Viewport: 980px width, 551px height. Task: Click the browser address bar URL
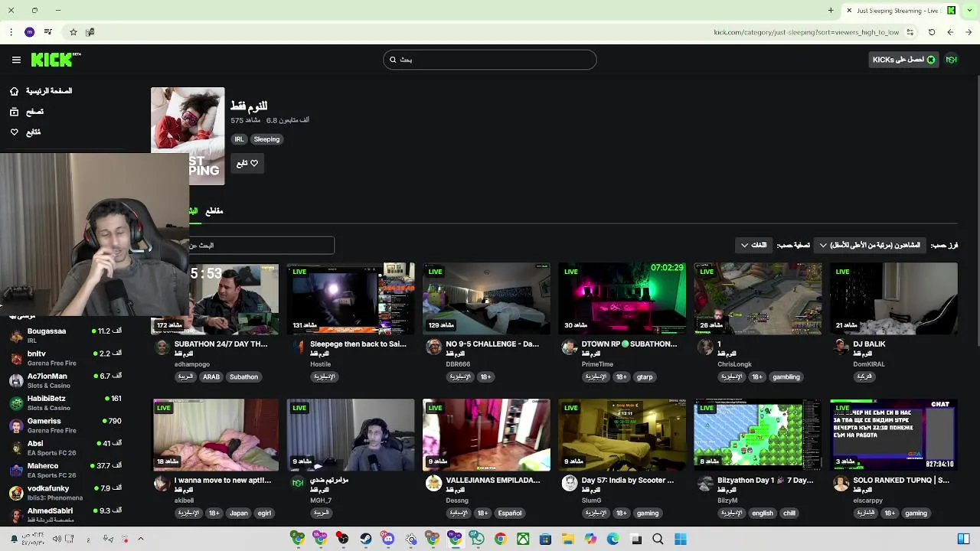pyautogui.click(x=806, y=32)
